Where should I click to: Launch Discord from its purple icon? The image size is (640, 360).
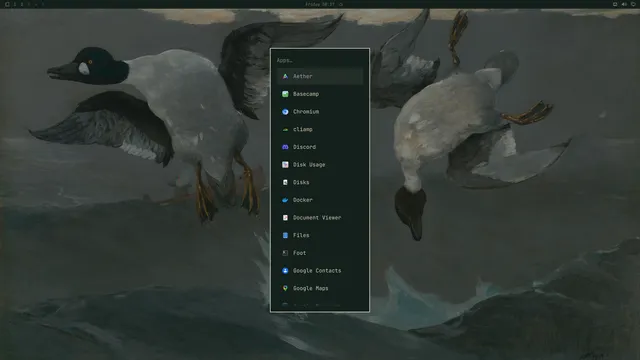click(285, 147)
